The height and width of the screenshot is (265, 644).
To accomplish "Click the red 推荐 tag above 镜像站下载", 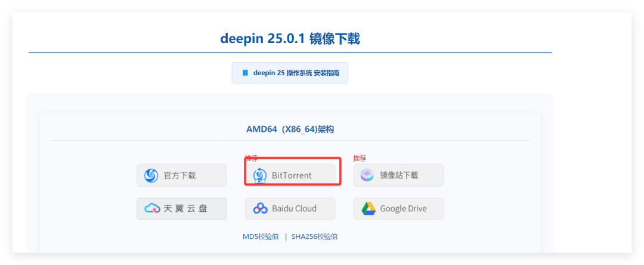I will click(x=360, y=158).
